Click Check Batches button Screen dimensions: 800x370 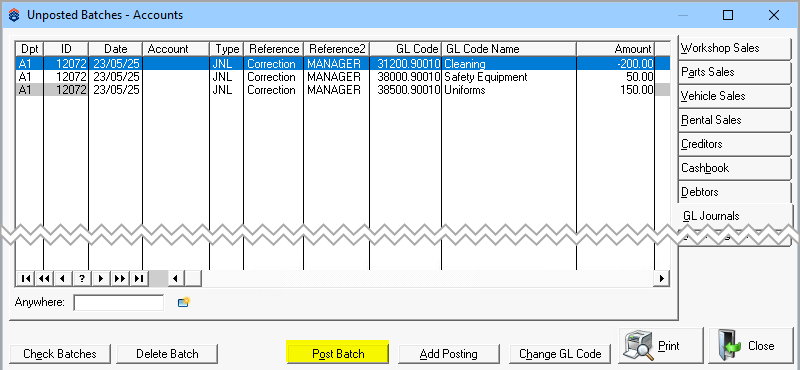tap(60, 354)
